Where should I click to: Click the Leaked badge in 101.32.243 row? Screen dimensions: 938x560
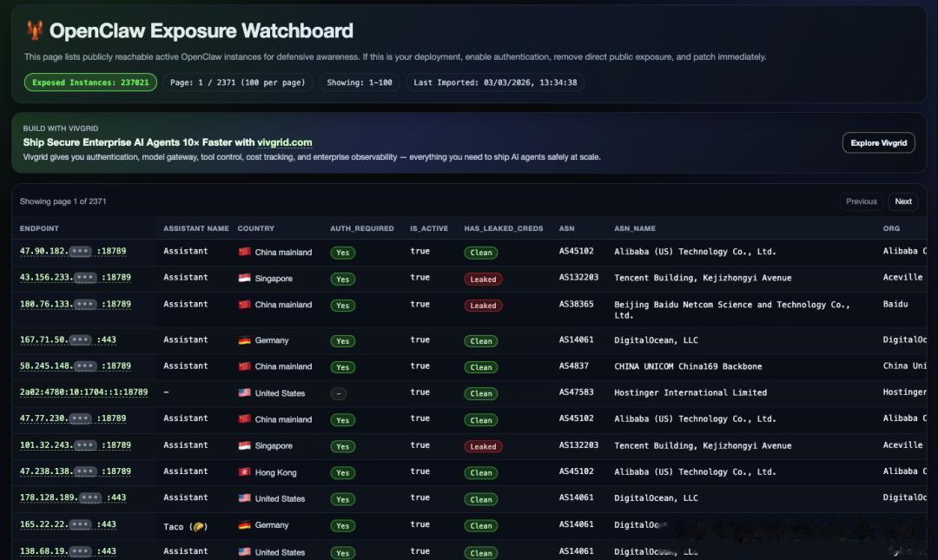(x=484, y=447)
